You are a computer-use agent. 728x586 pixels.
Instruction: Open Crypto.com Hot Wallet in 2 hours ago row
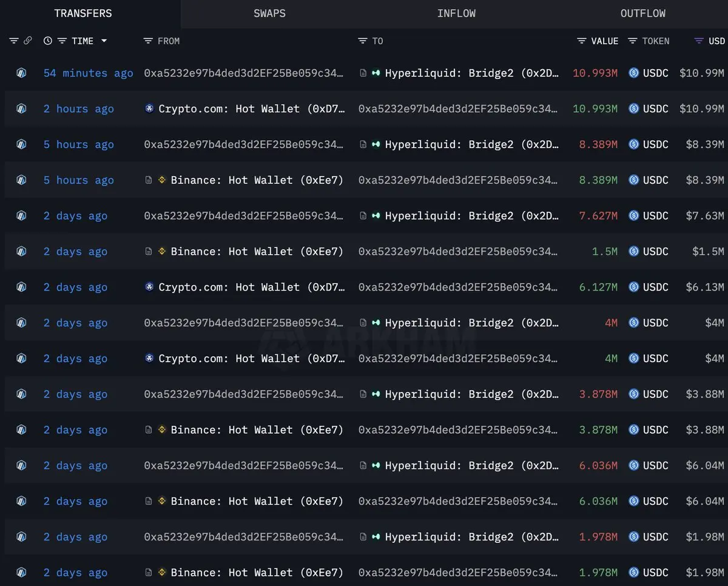coord(252,109)
